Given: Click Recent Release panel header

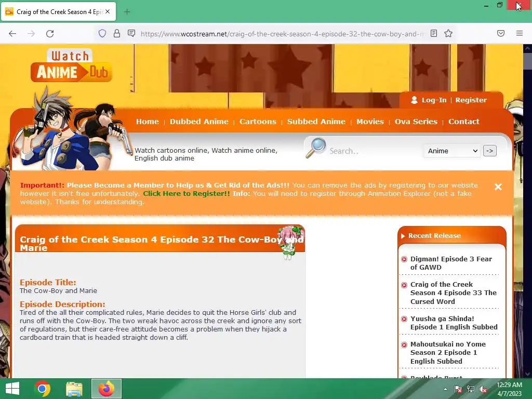Looking at the screenshot, I should point(434,236).
